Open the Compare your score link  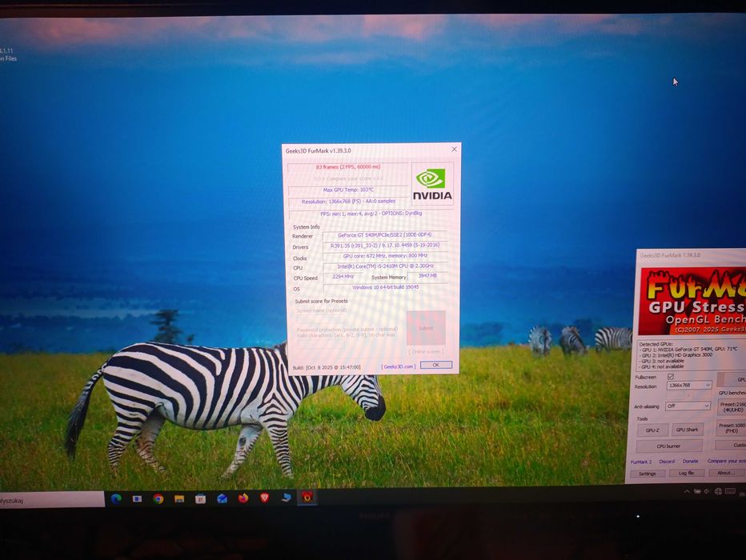pyautogui.click(x=727, y=461)
